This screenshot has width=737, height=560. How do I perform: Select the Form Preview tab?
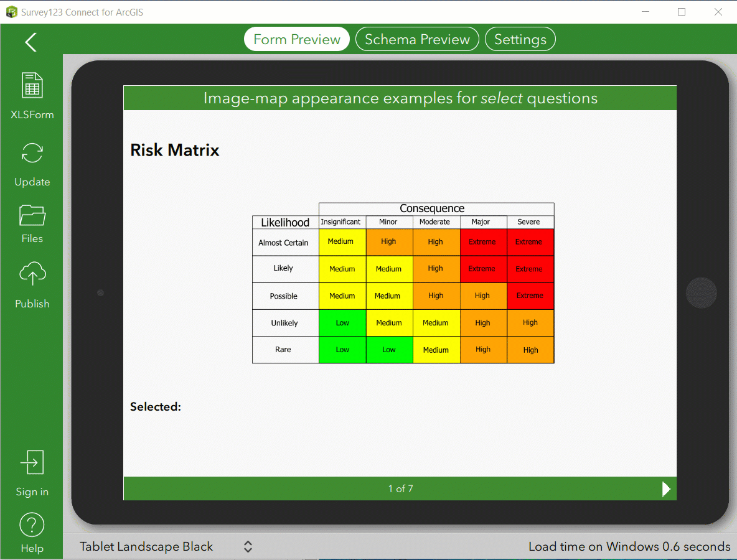pyautogui.click(x=296, y=39)
